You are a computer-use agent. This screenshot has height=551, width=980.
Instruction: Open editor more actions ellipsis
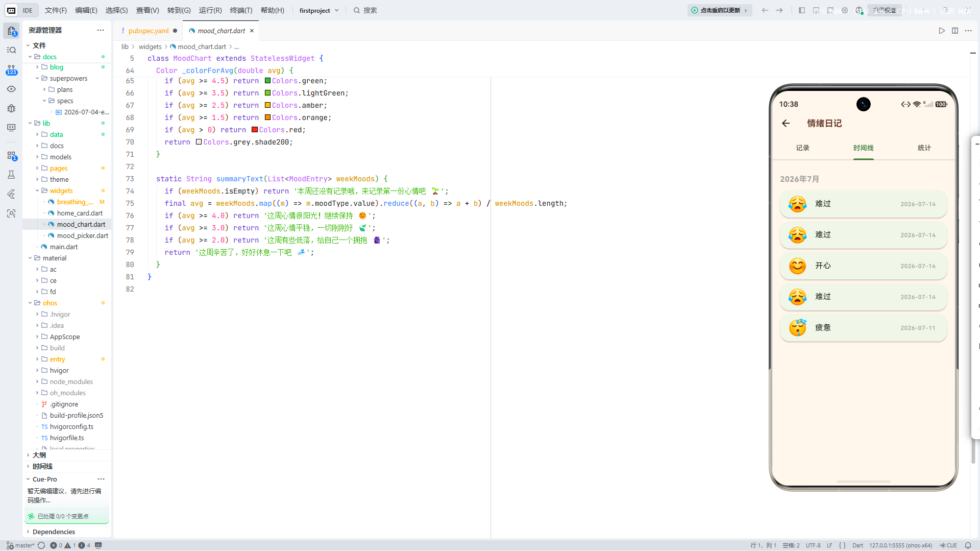968,31
